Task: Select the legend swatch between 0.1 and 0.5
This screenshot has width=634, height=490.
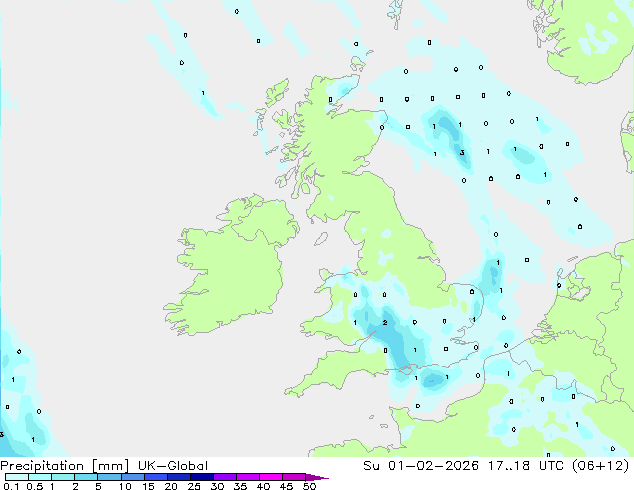Action: 17,477
